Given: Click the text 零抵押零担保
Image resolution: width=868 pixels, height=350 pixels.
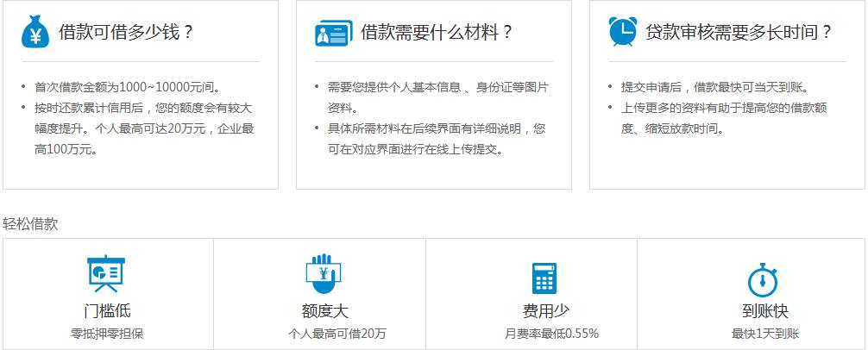Looking at the screenshot, I should point(107,334).
